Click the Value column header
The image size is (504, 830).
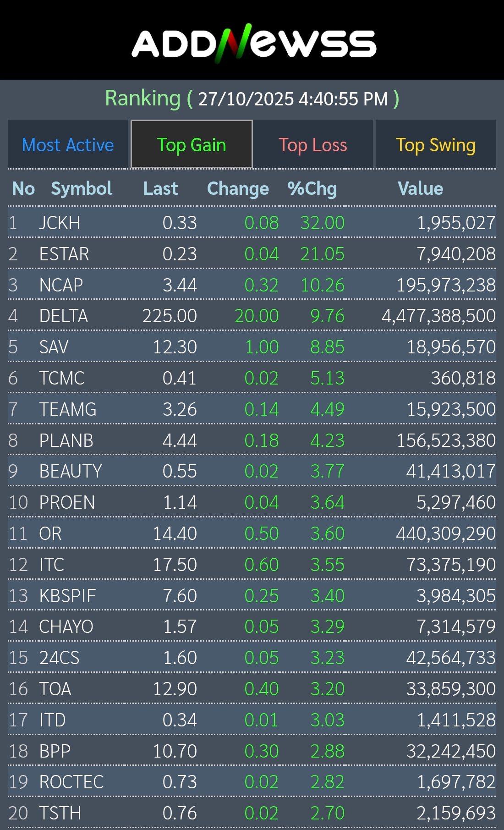tap(420, 188)
